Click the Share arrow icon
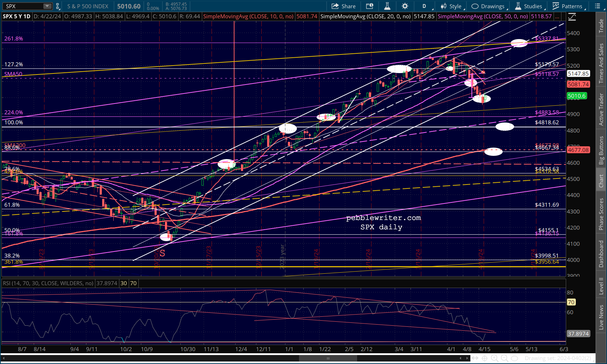Screen dimensions: 607x364 (x=335, y=6)
